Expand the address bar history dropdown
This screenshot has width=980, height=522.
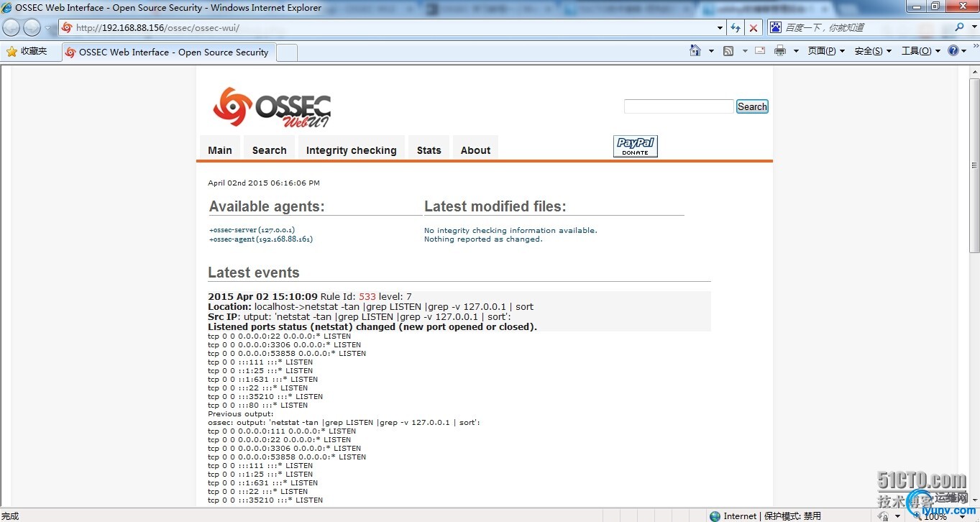click(x=720, y=28)
